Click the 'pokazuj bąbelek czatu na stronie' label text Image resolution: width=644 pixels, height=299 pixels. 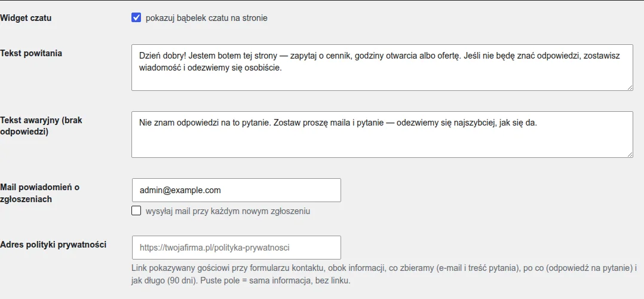pyautogui.click(x=207, y=19)
